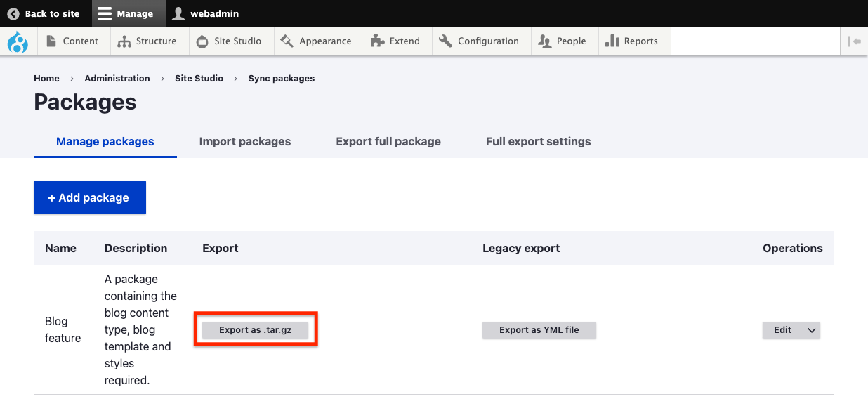Image resolution: width=868 pixels, height=413 pixels.
Task: Click the Add package button
Action: coord(89,197)
